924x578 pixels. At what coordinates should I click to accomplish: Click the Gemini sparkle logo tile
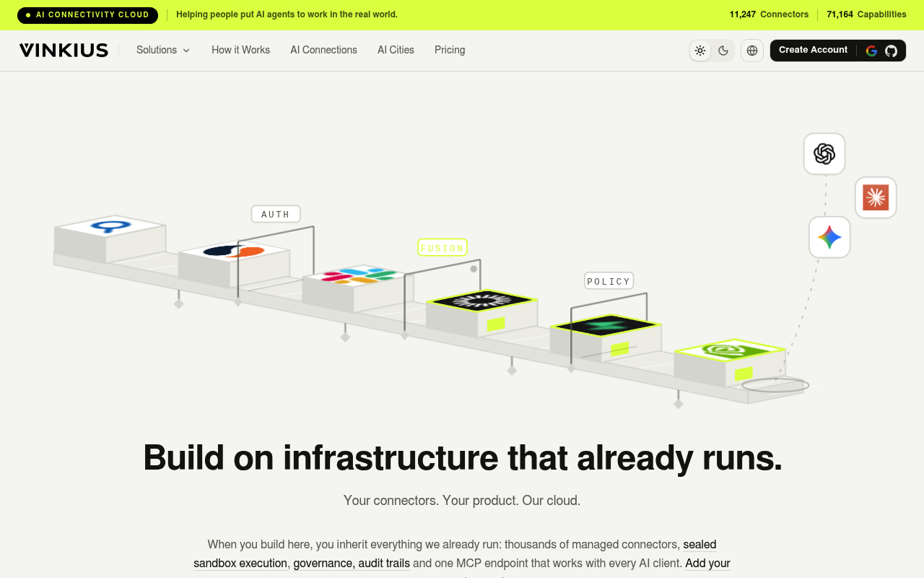[x=829, y=237]
